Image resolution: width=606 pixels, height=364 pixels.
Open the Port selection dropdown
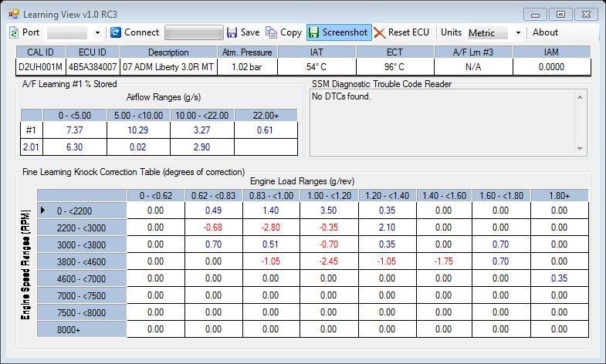(97, 33)
